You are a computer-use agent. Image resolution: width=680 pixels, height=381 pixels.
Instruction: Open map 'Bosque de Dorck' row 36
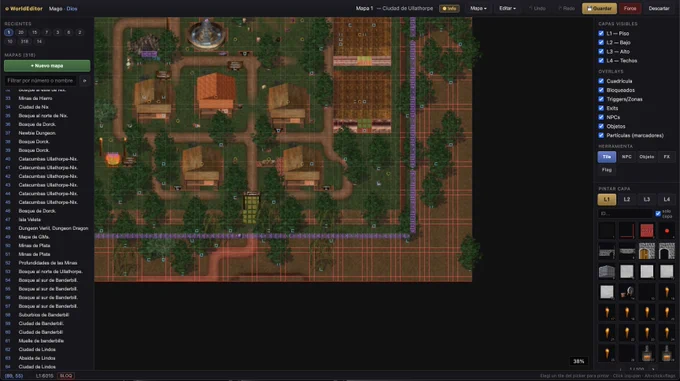pyautogui.click(x=47, y=124)
